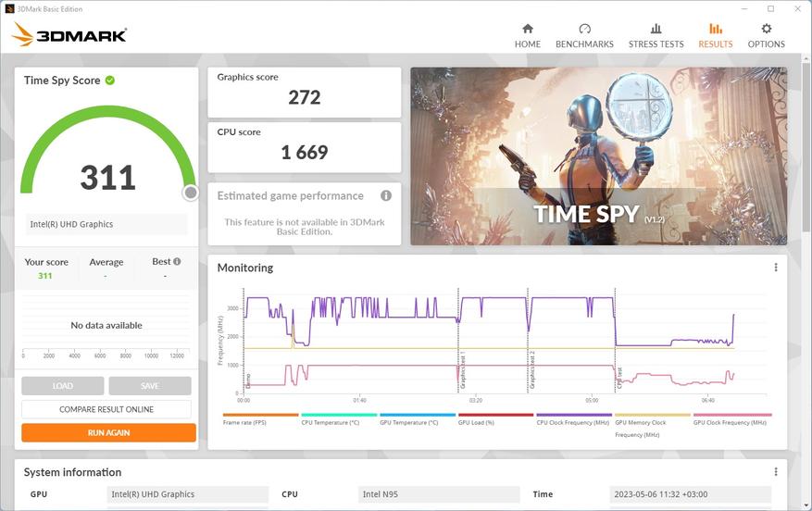812x511 pixels.
Task: Click the info icon beside Best
Action: click(x=177, y=261)
